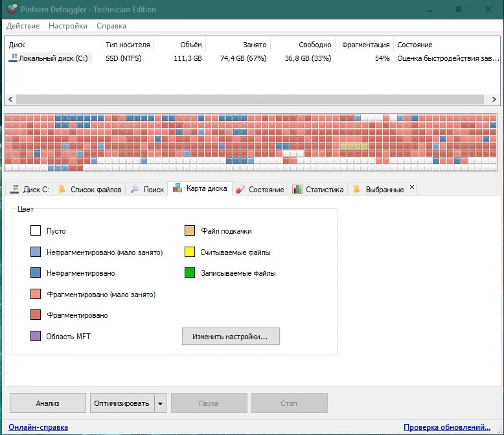Click the purple MFT block in disk map
The image size is (504, 435).
[222, 146]
